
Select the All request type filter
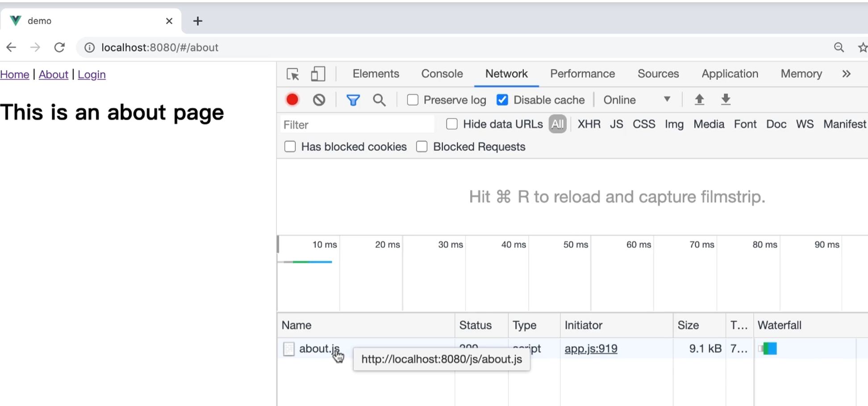point(557,124)
